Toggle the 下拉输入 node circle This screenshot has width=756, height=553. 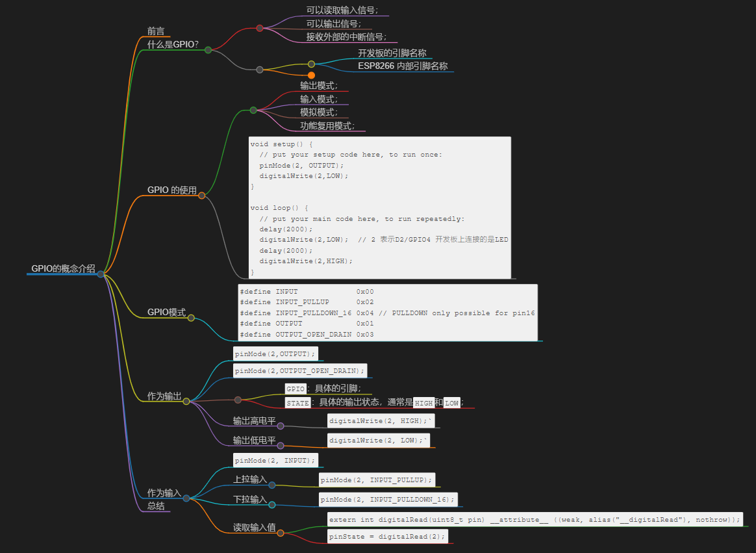pyautogui.click(x=272, y=504)
